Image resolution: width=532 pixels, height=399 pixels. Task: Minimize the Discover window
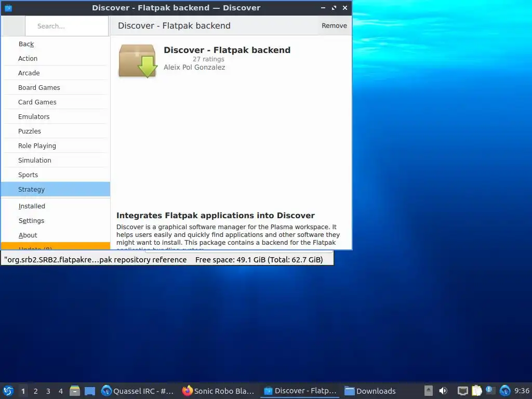coord(323,8)
